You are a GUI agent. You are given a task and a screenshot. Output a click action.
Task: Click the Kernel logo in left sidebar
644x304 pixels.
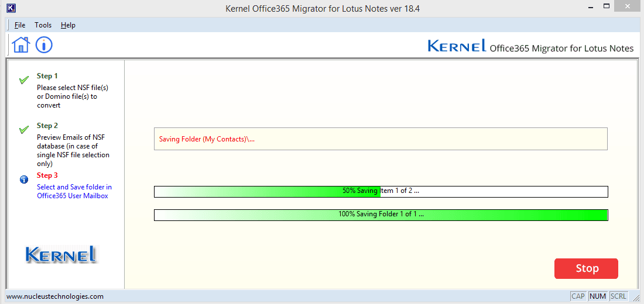[61, 254]
